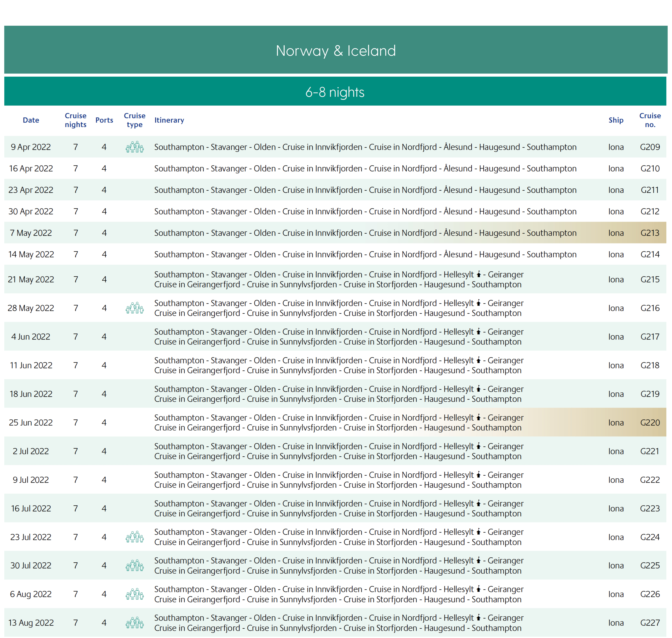Select the date 4 Jun 2022
Image resolution: width=672 pixels, height=638 pixels.
pyautogui.click(x=31, y=337)
